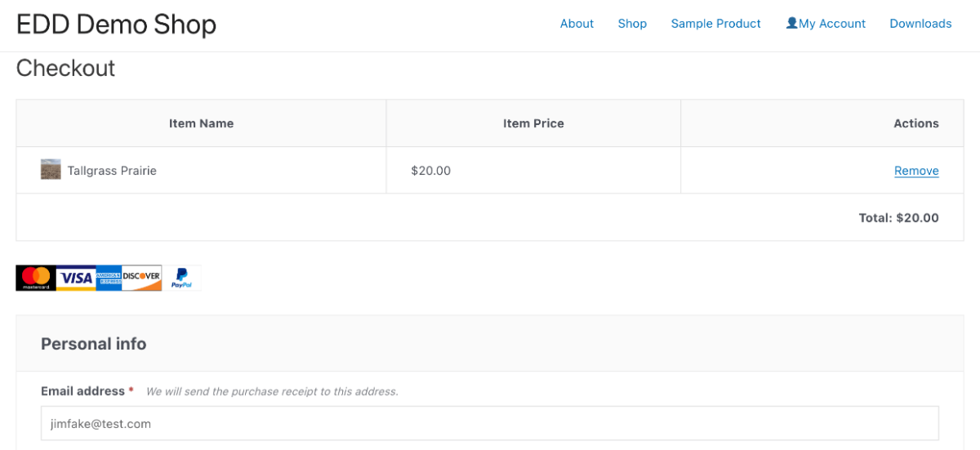Choose the PayPal payment icon

181,278
